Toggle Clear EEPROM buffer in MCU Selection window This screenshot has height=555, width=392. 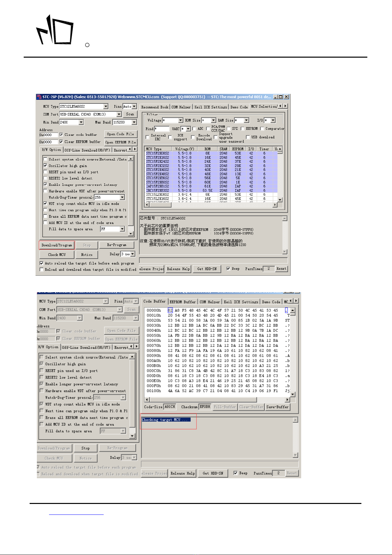point(61,142)
